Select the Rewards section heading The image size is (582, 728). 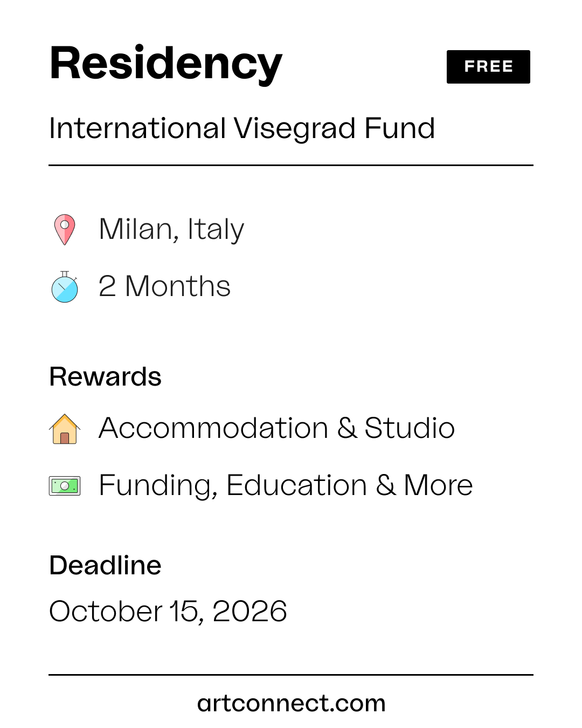coord(106,377)
